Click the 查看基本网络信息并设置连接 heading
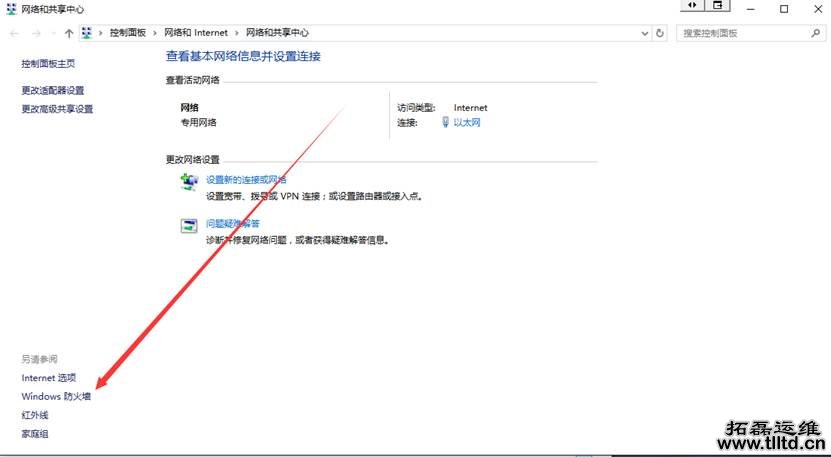The image size is (831, 457). coord(243,56)
